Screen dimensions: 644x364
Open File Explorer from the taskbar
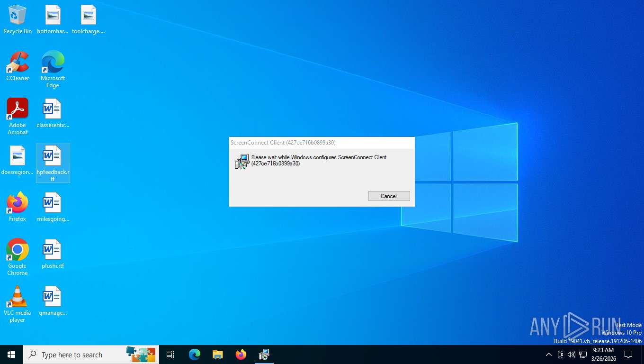218,355
